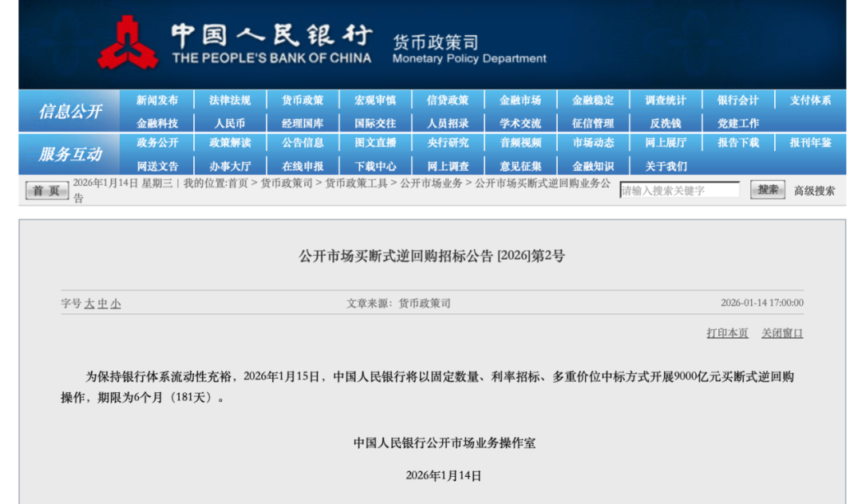
Task: Open 公告信息 navigation item
Action: tap(302, 143)
